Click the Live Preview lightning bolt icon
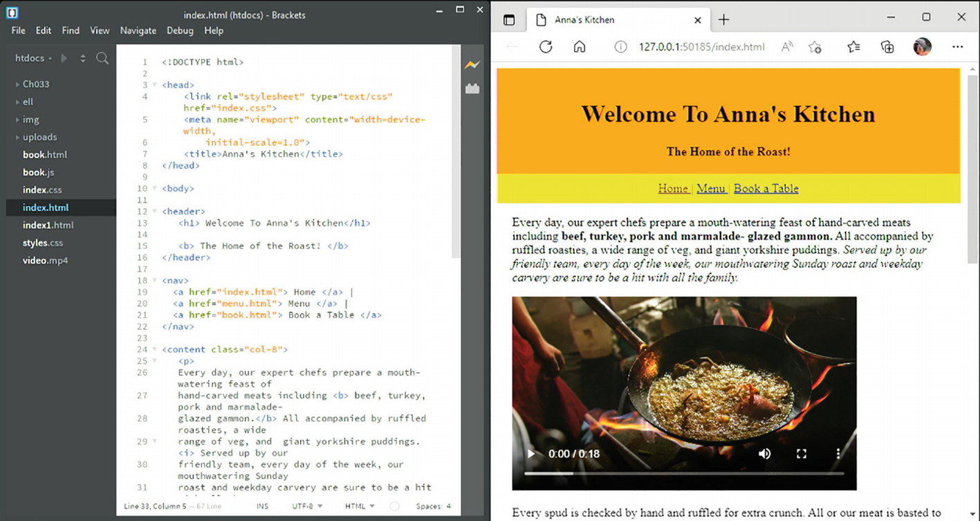Image resolution: width=980 pixels, height=521 pixels. (472, 65)
